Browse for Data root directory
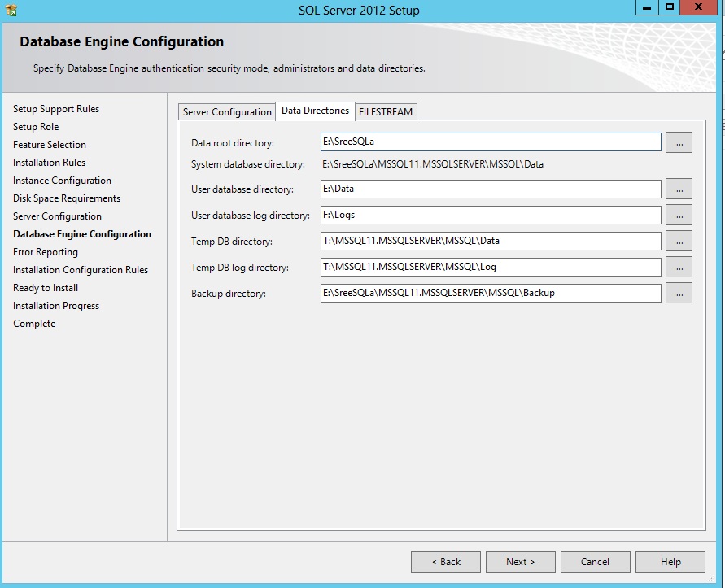Image resolution: width=725 pixels, height=588 pixels. (679, 142)
